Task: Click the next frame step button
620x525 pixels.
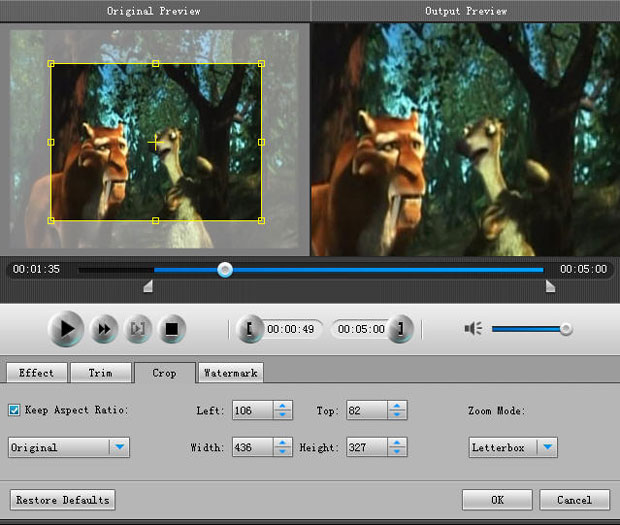Action: pyautogui.click(x=138, y=329)
